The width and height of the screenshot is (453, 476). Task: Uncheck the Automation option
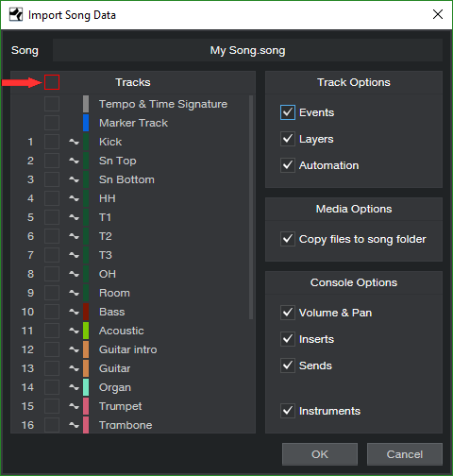(288, 165)
